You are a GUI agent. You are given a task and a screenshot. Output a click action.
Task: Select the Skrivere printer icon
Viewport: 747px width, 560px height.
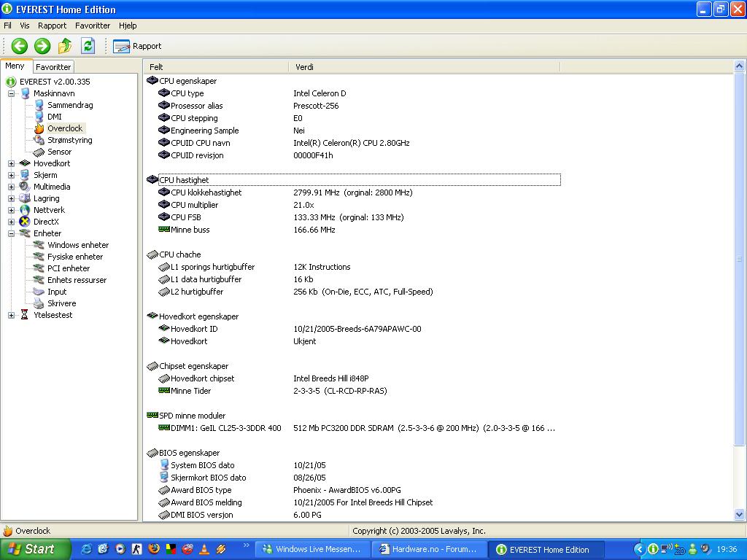[39, 303]
